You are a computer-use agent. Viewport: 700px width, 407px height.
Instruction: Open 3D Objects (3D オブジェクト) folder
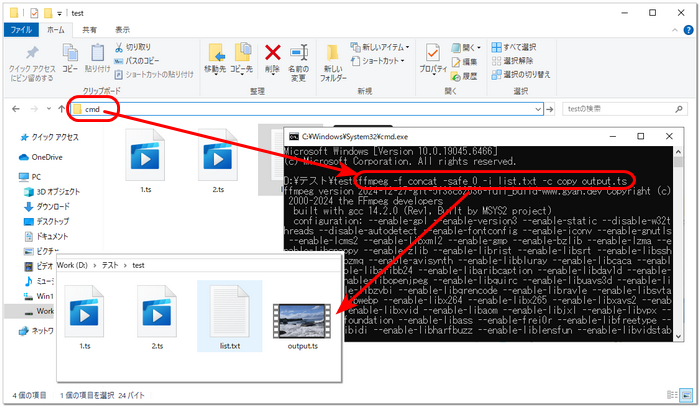(x=52, y=192)
